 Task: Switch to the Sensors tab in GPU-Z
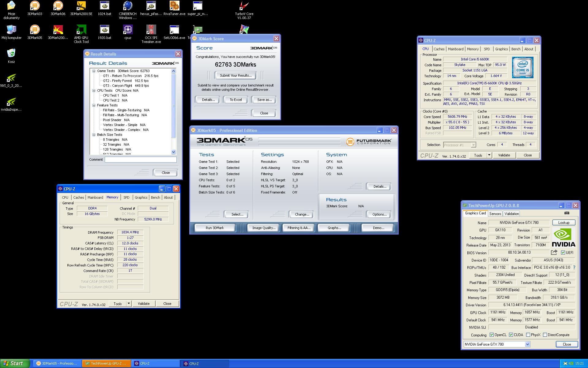[495, 214]
